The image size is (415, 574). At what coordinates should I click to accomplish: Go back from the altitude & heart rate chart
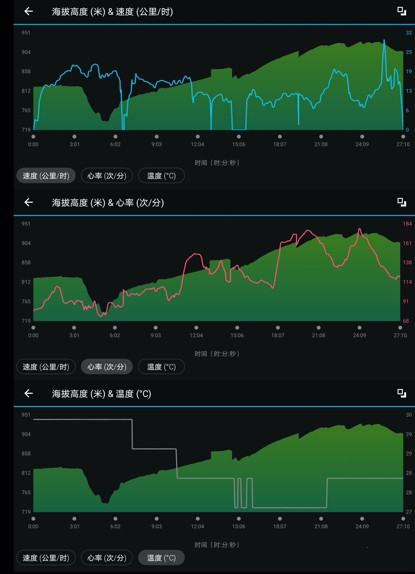[x=29, y=202]
